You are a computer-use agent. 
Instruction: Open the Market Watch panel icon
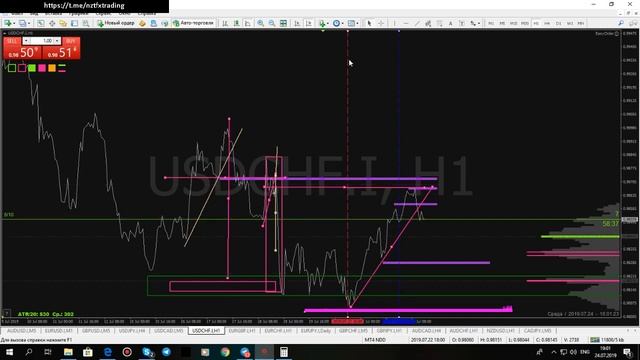(x=40, y=23)
